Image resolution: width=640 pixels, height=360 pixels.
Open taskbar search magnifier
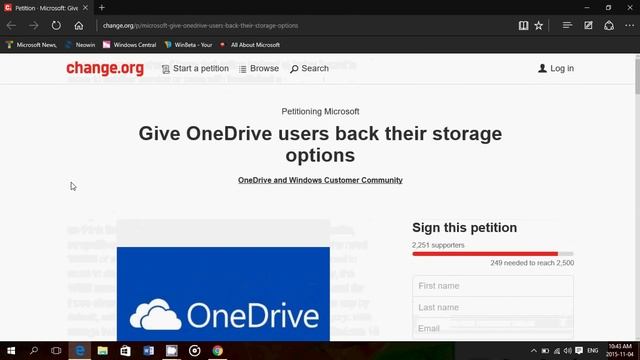click(x=34, y=351)
